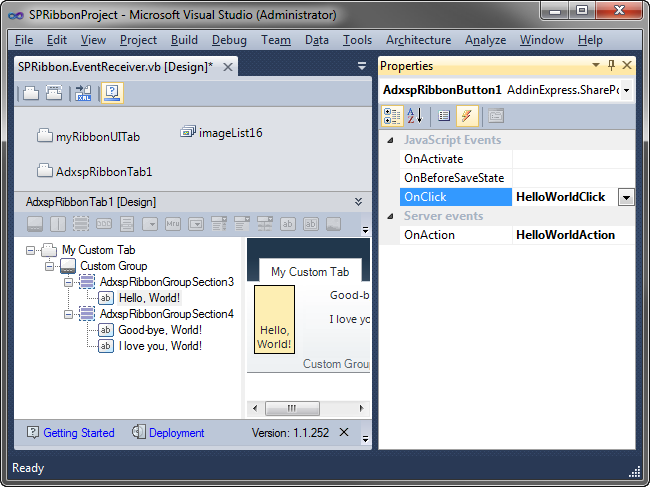
Task: Select the OnBeforeSaveState event row
Action: pyautogui.click(x=517, y=178)
